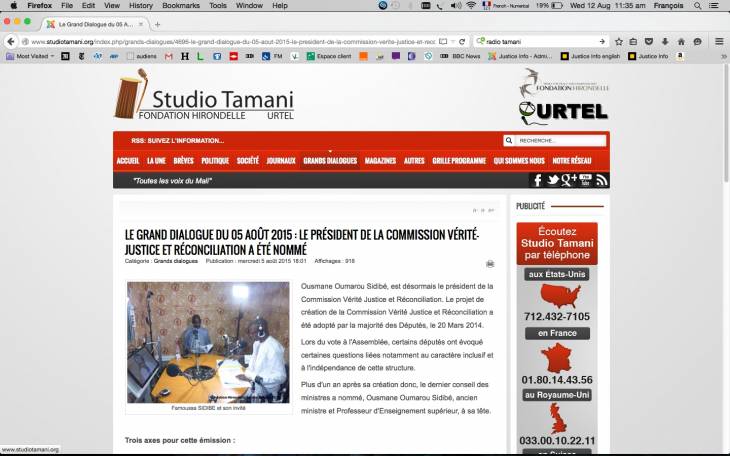The height and width of the screenshot is (456, 730).
Task: Open the bold H bookmark icon
Action: pos(185,56)
